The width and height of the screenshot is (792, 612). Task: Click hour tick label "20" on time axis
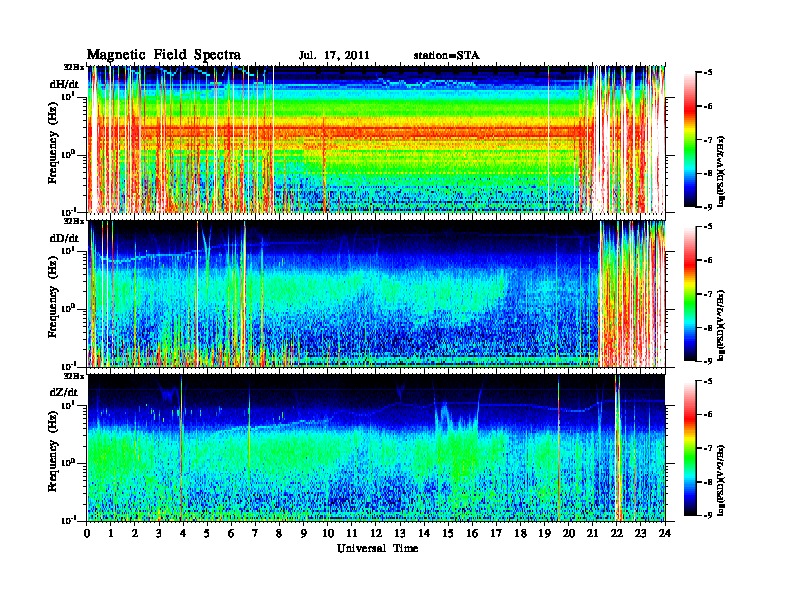coord(569,533)
